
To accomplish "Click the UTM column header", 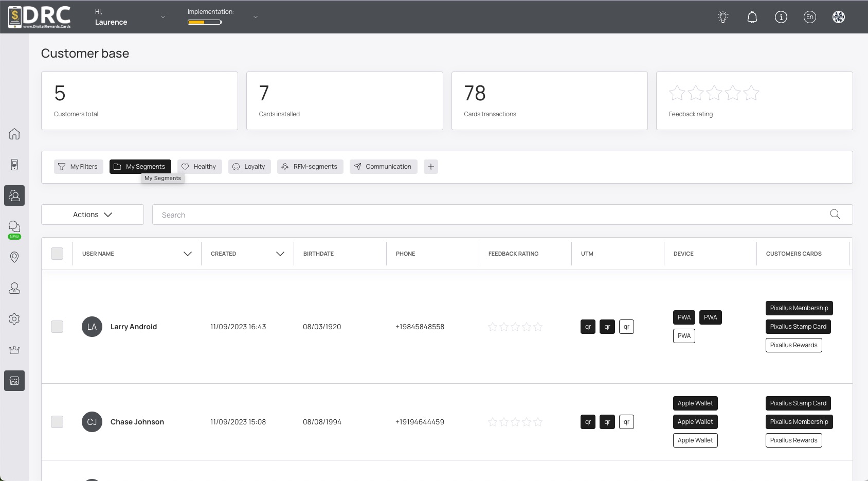I will [587, 254].
